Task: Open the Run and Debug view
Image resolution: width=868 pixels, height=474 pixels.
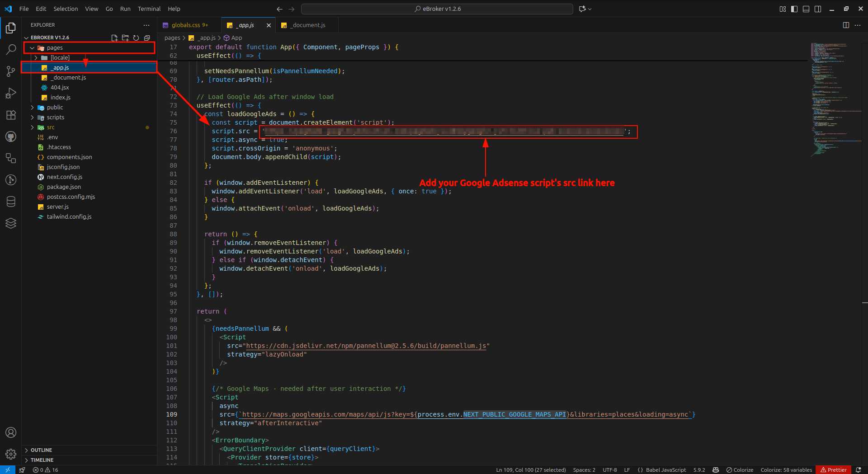Action: coord(11,93)
